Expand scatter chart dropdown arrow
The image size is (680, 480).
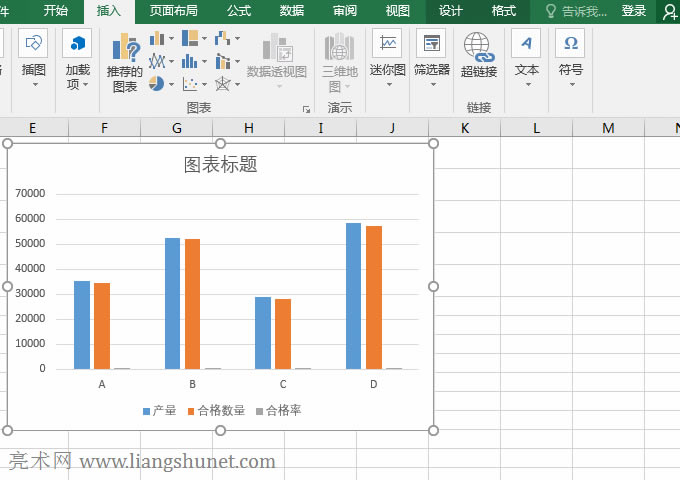coord(204,84)
